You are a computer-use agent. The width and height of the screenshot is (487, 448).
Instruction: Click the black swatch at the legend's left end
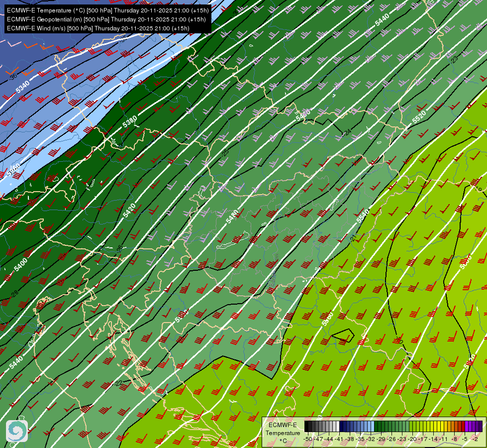pos(306,426)
